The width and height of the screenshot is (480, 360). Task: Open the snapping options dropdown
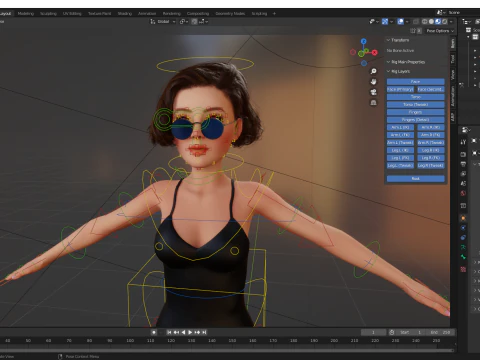[x=204, y=22]
